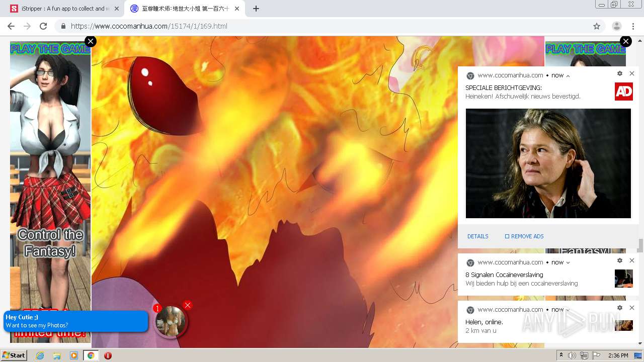Close the left banner ad
Viewport: 644px width, 362px height.
coord(91,41)
